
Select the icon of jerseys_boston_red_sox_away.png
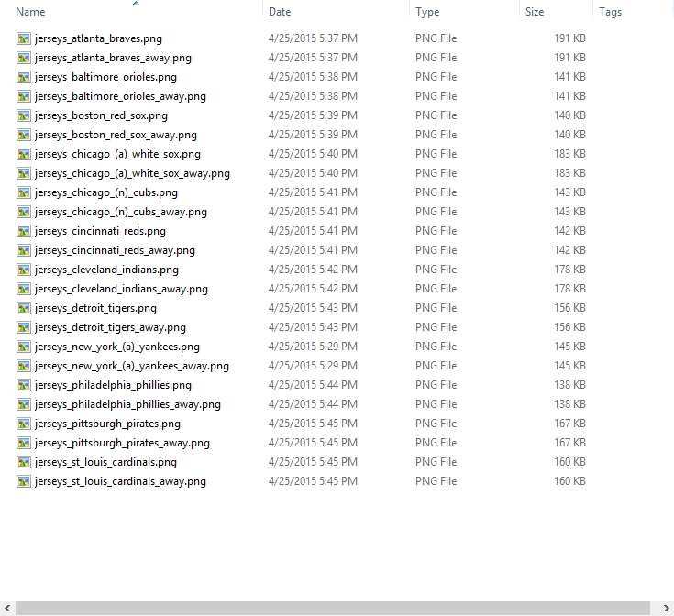24,135
